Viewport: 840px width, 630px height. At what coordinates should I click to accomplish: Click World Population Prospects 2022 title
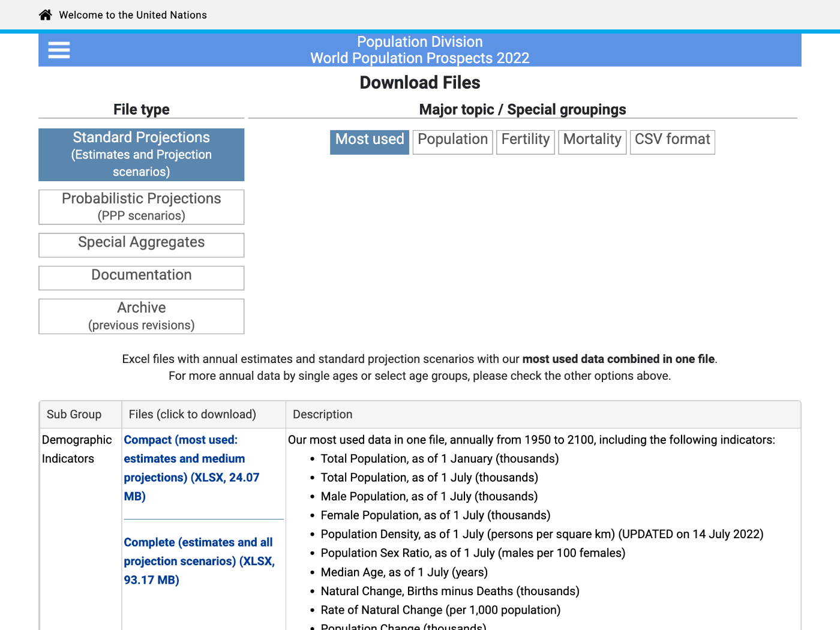point(420,58)
